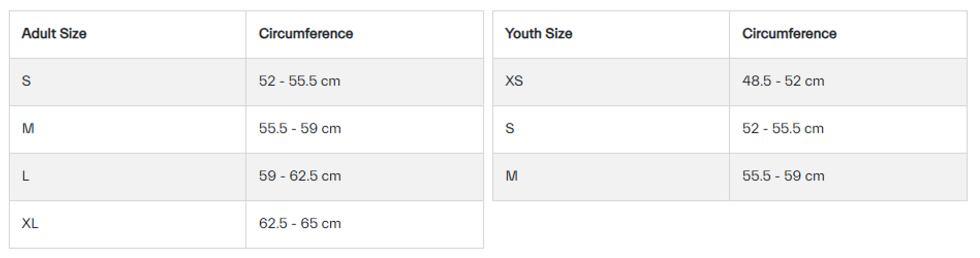Select the youth 52 - 55.5 cm value

coord(783,128)
